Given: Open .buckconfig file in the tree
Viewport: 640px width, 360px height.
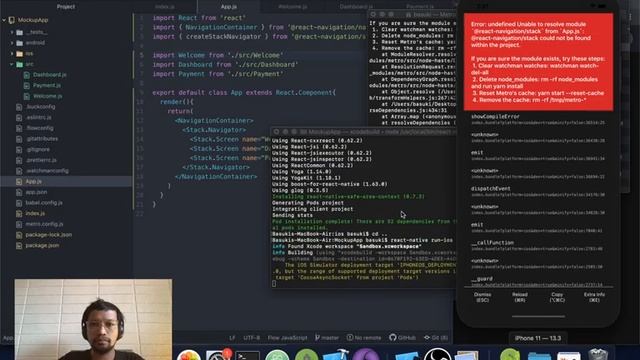Looking at the screenshot, I should click(x=40, y=107).
